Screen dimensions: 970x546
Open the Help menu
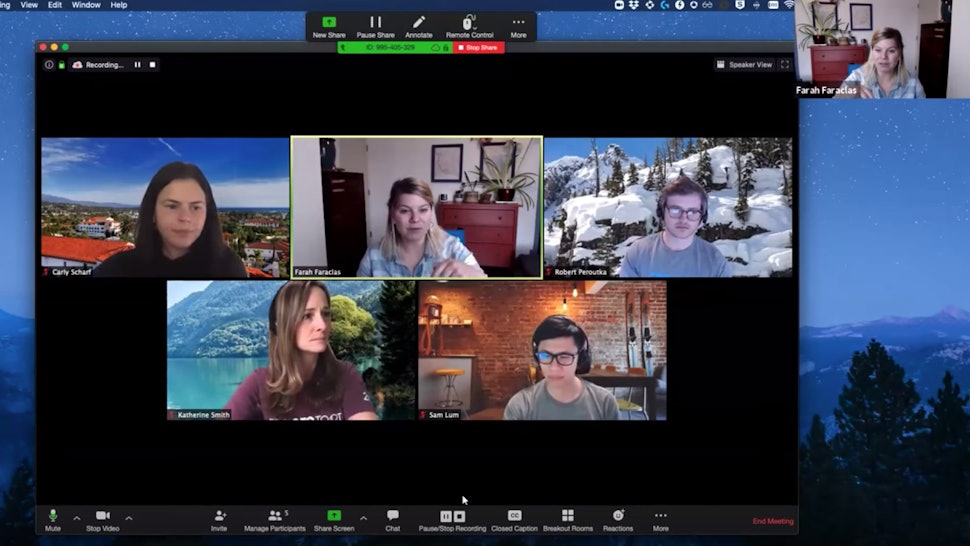tap(119, 5)
